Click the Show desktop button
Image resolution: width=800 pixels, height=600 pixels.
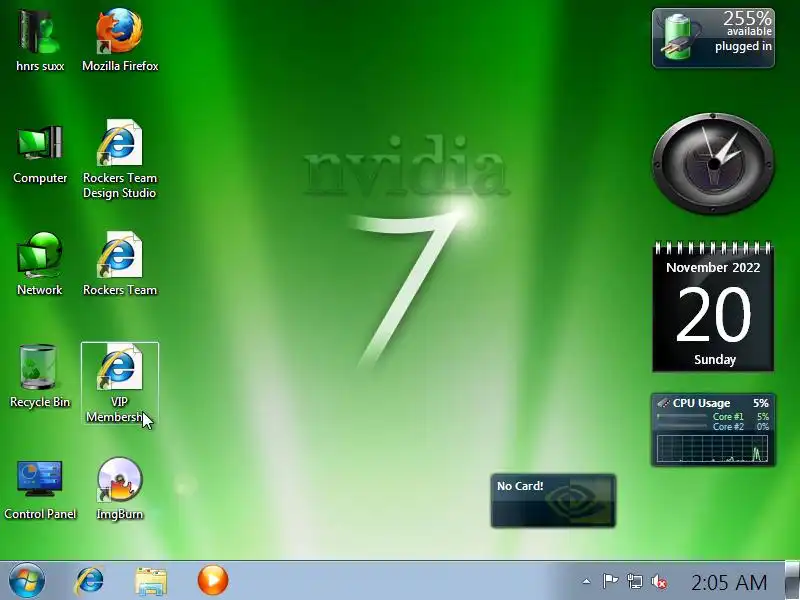pyautogui.click(x=792, y=581)
